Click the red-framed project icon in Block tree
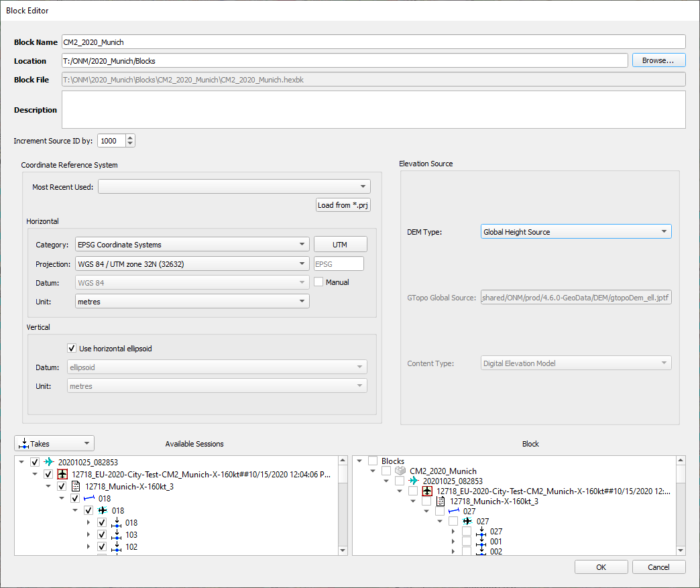Image resolution: width=700 pixels, height=588 pixels. [427, 491]
